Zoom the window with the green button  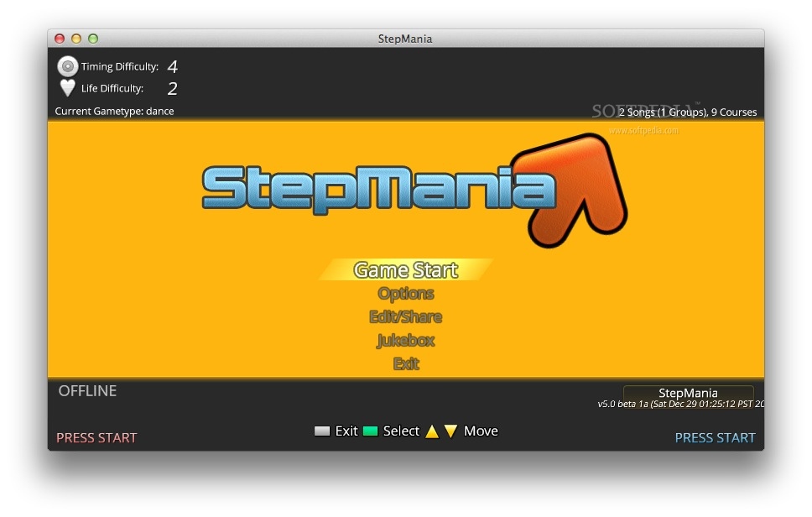(93, 39)
